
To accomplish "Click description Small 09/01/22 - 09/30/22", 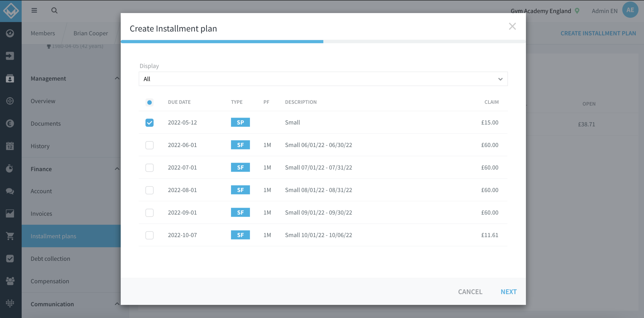I will (x=318, y=212).
